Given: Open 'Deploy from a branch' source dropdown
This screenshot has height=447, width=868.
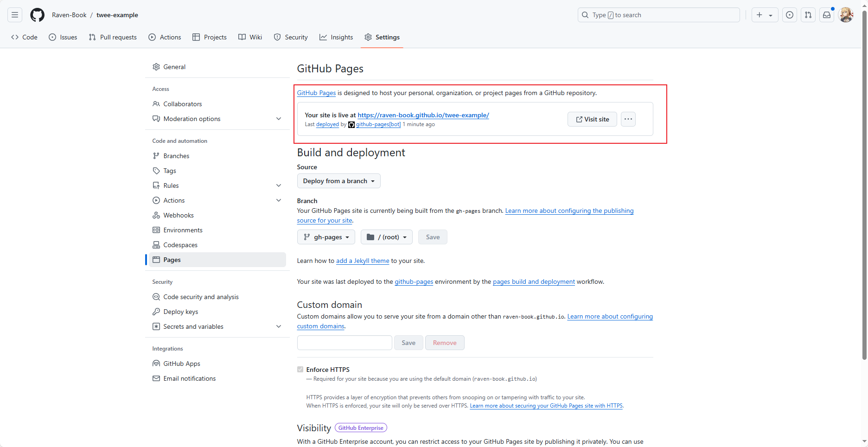Looking at the screenshot, I should click(338, 181).
